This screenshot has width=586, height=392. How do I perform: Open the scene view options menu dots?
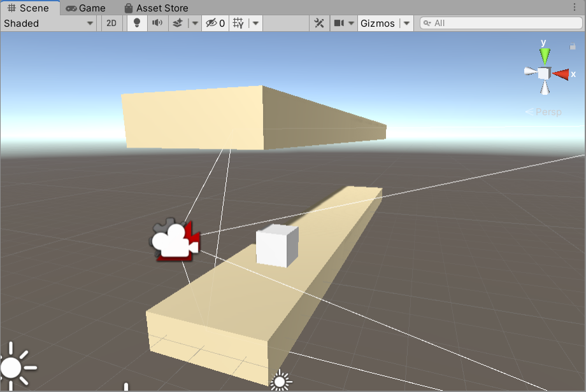(575, 7)
